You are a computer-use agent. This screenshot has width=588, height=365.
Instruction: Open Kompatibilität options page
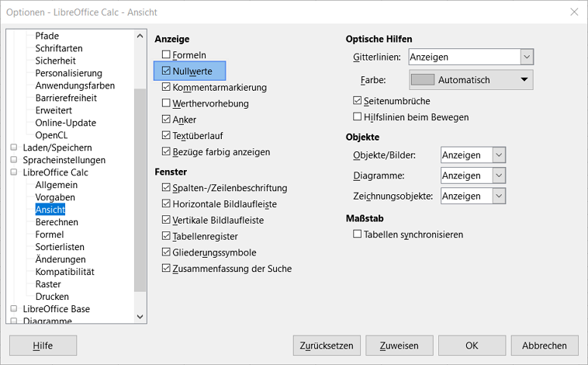tap(65, 272)
